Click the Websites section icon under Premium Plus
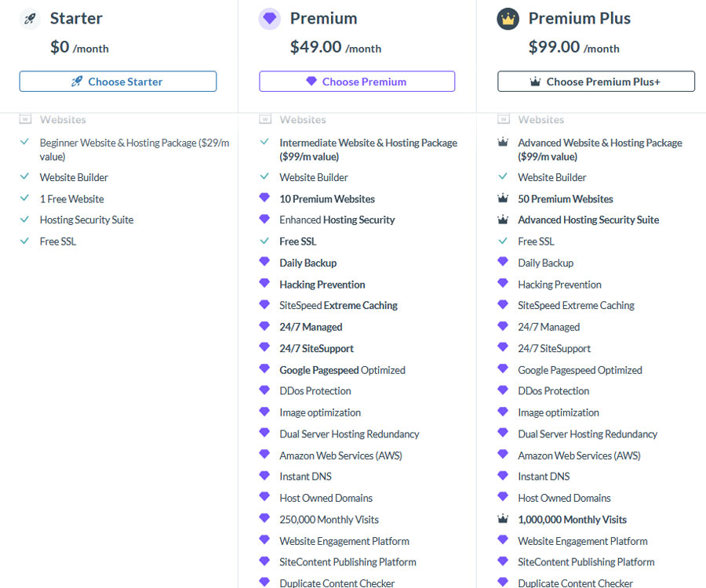706x588 pixels. click(504, 119)
